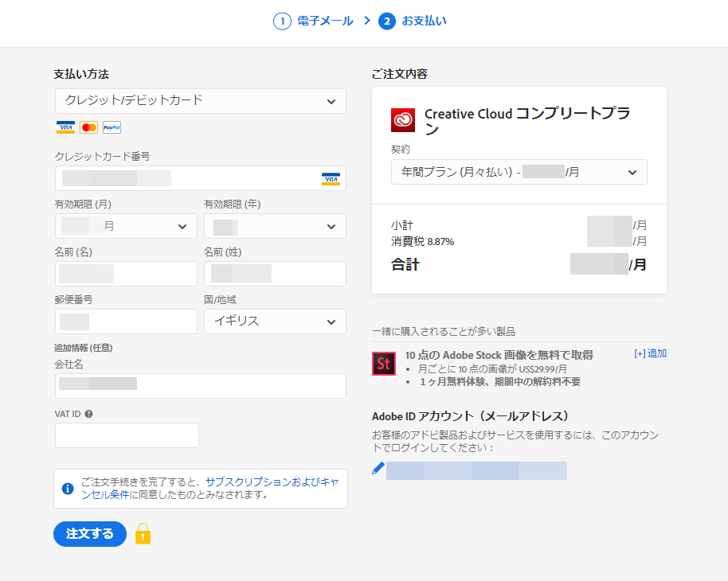Click the Visa card icon under payment method
This screenshot has height=581, width=728.
point(65,127)
